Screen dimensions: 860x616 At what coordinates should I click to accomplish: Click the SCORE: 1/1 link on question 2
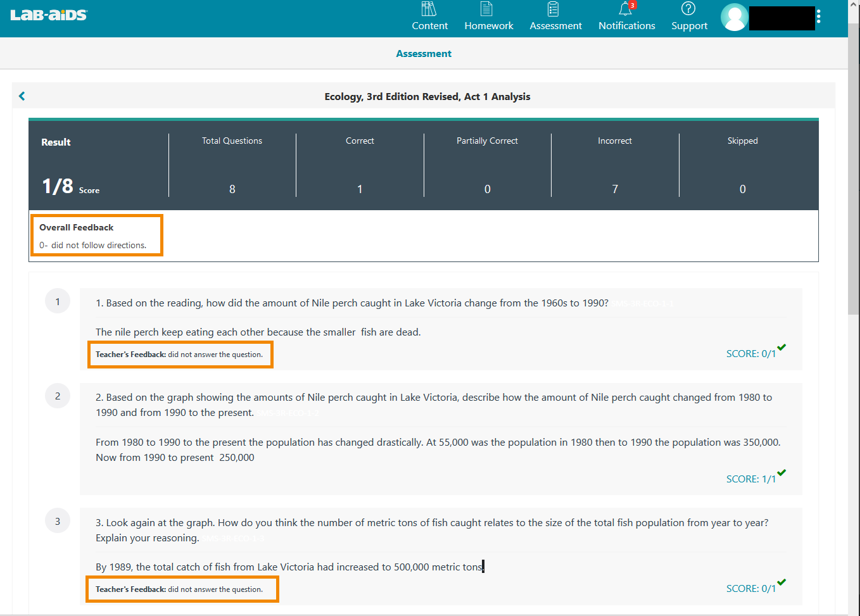750,479
